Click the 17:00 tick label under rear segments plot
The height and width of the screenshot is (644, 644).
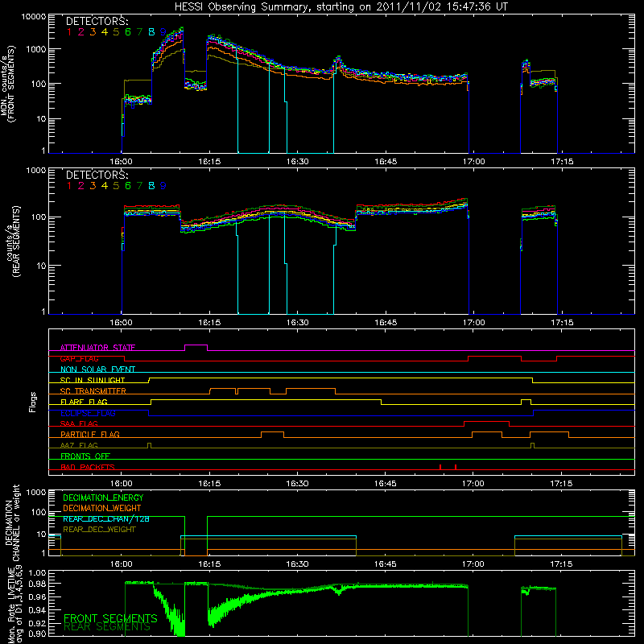(x=473, y=323)
